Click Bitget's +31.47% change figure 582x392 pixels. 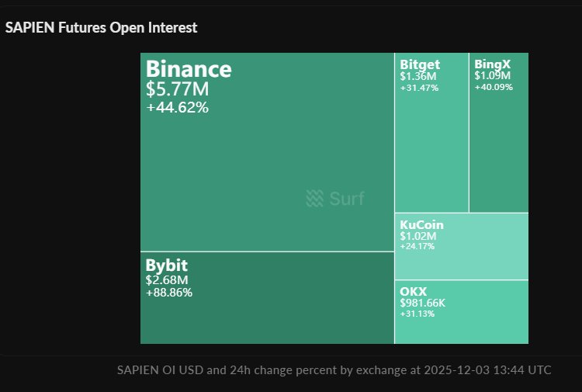coord(419,88)
